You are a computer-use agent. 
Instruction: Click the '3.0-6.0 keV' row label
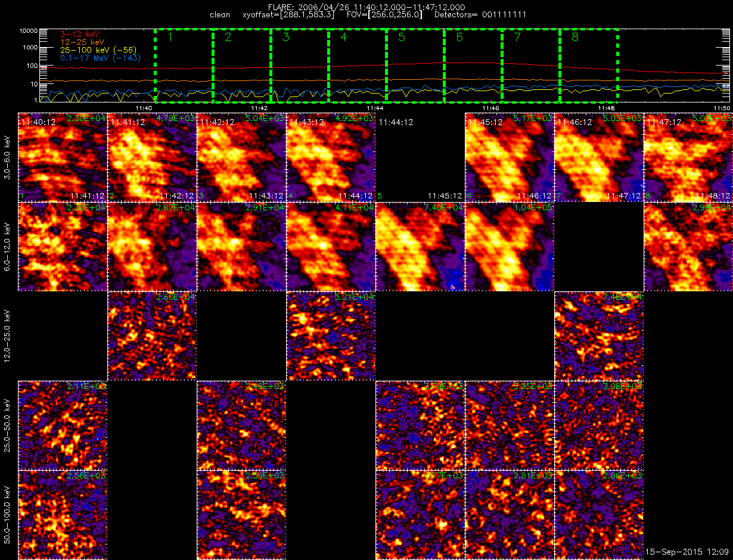(x=8, y=157)
